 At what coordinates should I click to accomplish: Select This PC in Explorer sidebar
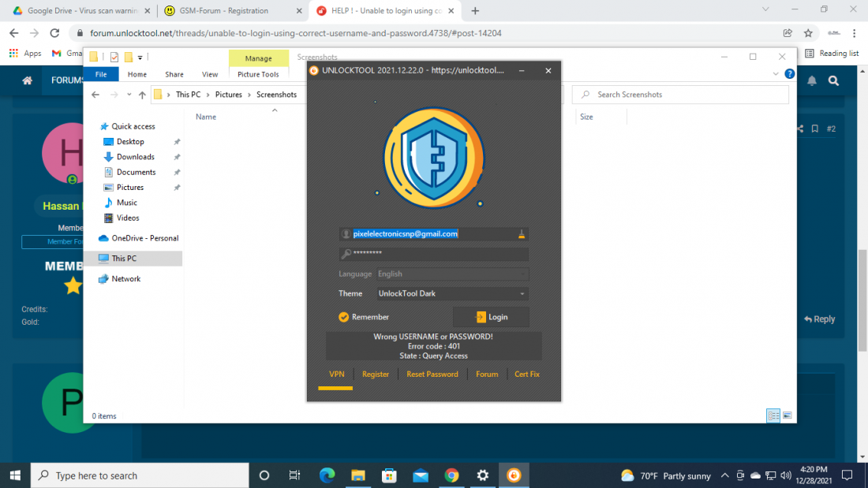click(133, 259)
